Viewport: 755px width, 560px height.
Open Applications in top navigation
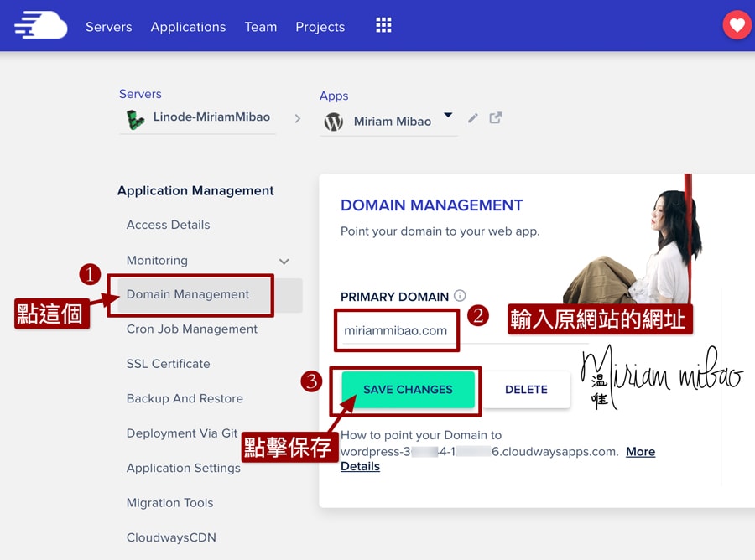188,27
